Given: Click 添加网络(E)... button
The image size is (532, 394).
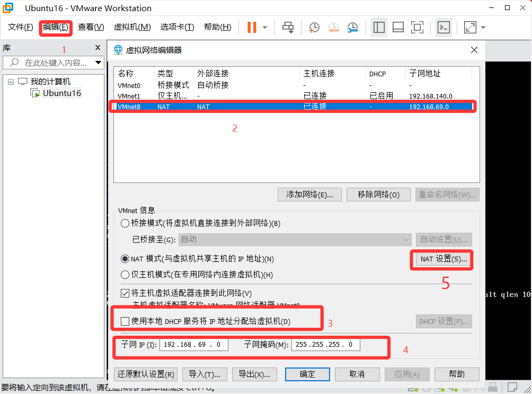Looking at the screenshot, I should click(309, 195).
